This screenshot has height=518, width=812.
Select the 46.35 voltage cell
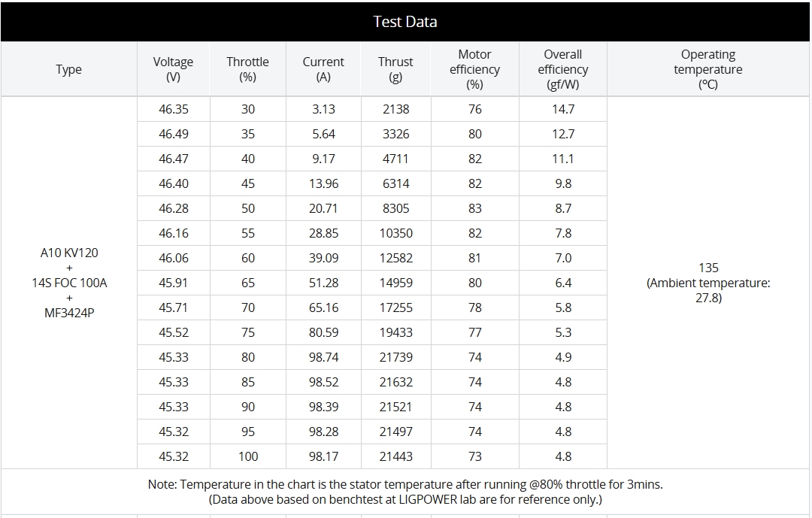174,109
